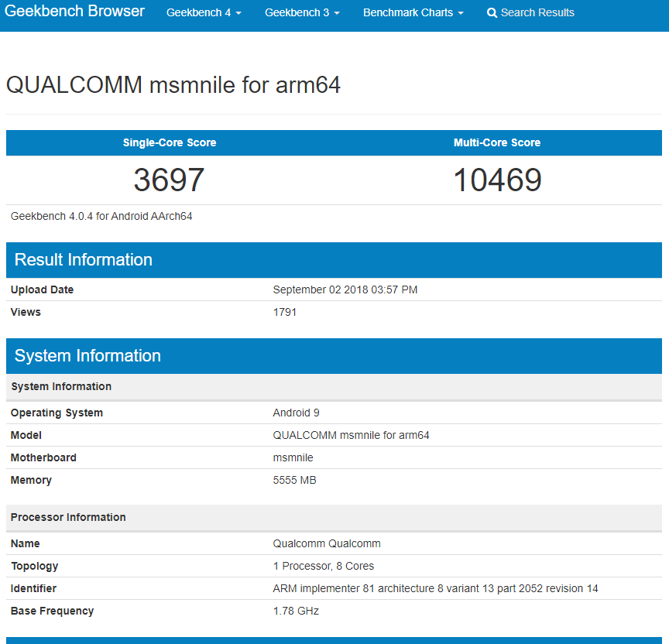The height and width of the screenshot is (644, 669).
Task: Click the Views label
Action: pyautogui.click(x=26, y=312)
